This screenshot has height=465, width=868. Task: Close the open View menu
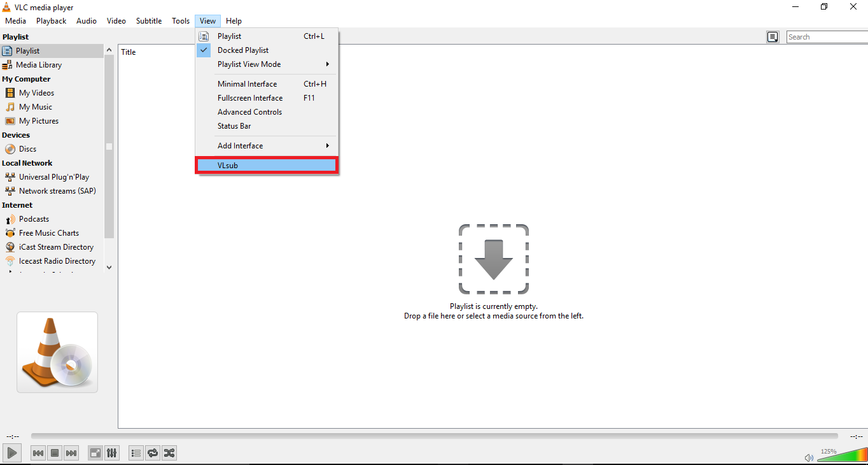coord(207,21)
